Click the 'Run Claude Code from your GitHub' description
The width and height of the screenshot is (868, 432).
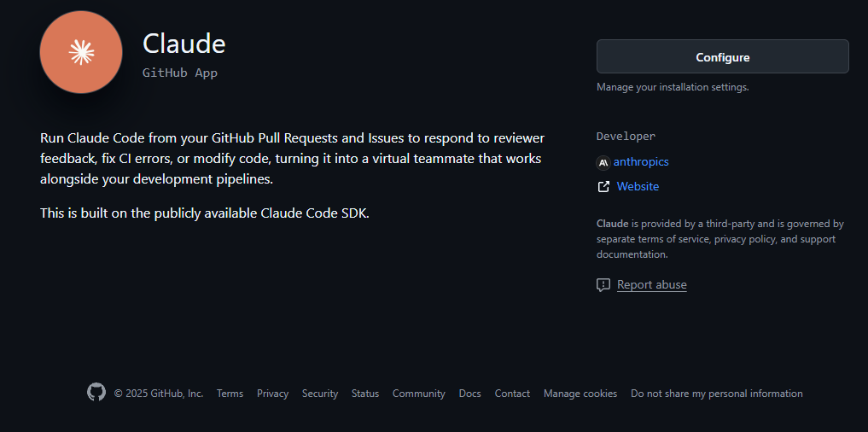coord(292,159)
